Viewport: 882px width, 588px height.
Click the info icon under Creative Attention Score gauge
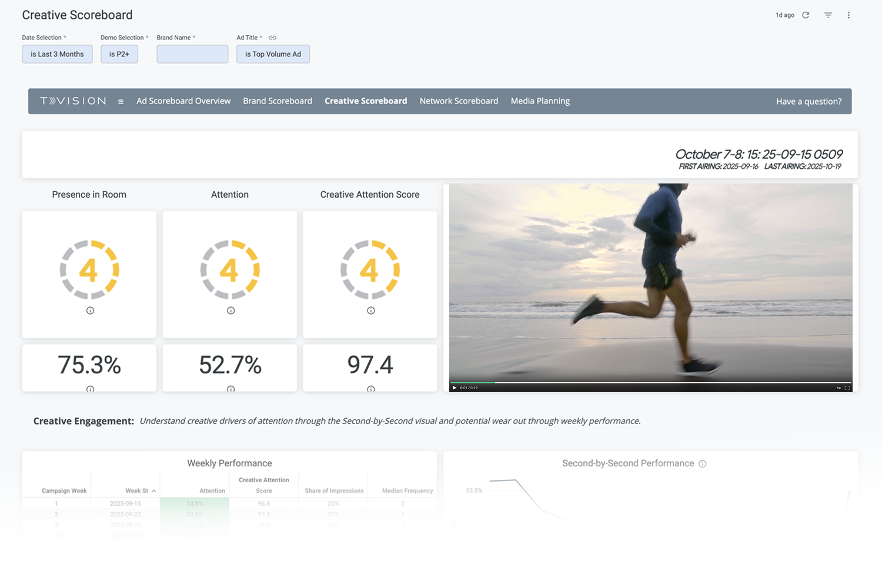(x=370, y=310)
